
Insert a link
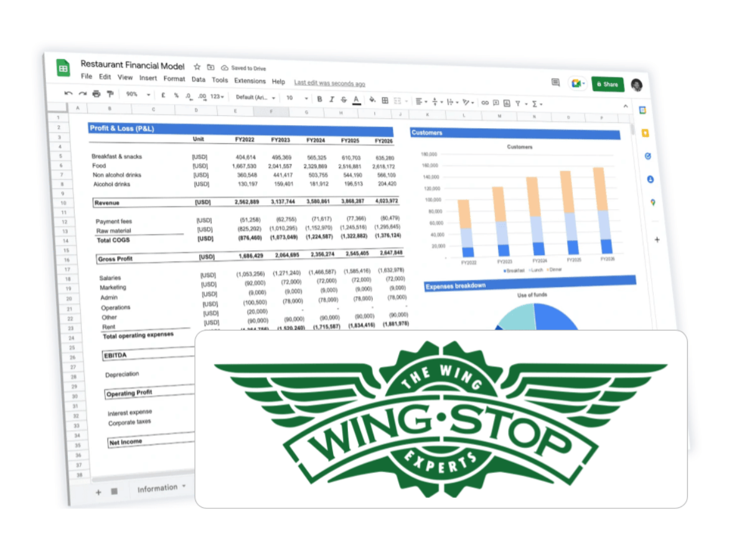pos(485,103)
